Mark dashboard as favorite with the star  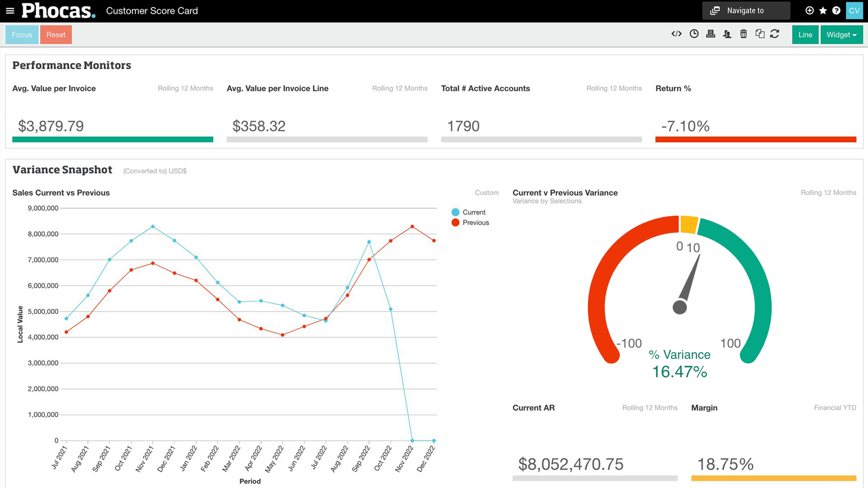[823, 10]
